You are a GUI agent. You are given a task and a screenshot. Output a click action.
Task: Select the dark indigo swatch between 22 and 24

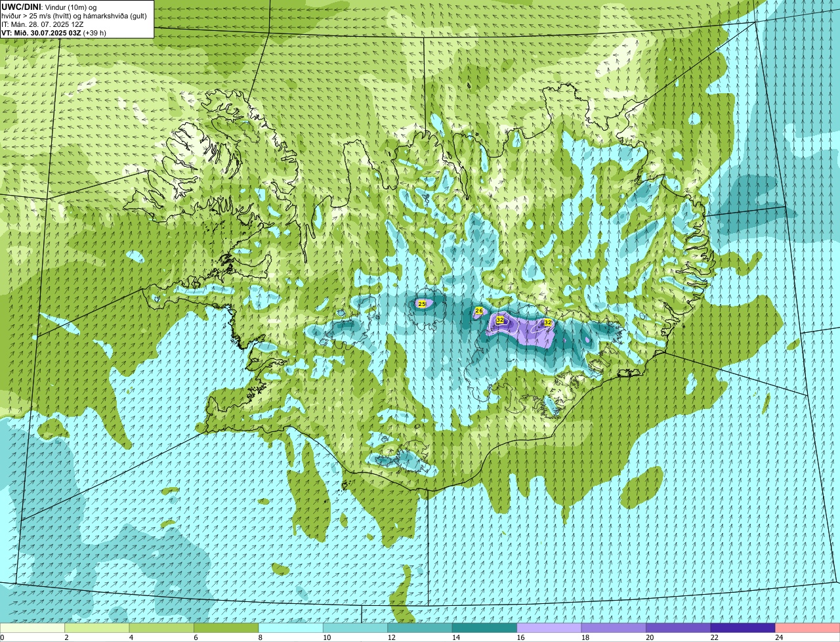[x=743, y=628]
